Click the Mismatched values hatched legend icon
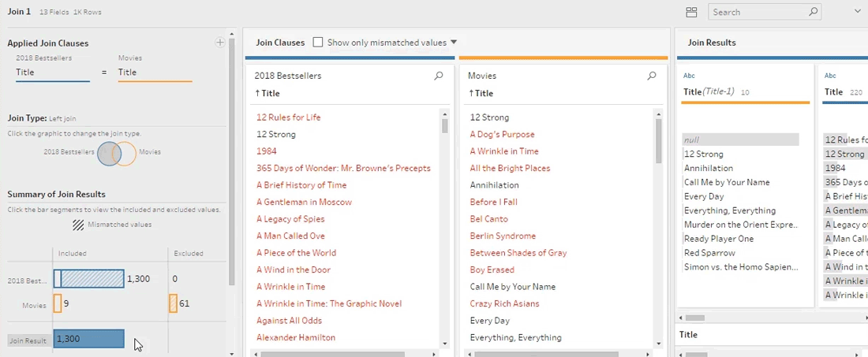Viewport: 868px width, 357px height. pyautogui.click(x=78, y=225)
